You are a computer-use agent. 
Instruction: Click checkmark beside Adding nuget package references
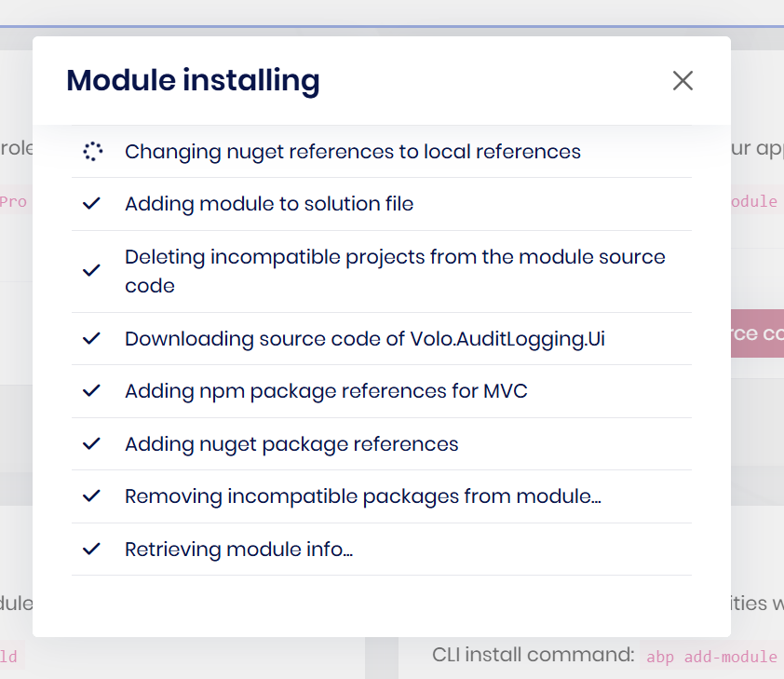click(x=91, y=444)
